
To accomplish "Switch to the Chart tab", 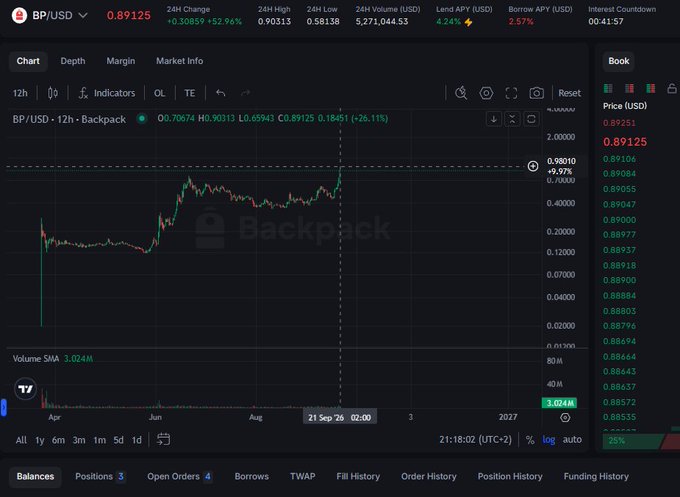I will point(28,61).
